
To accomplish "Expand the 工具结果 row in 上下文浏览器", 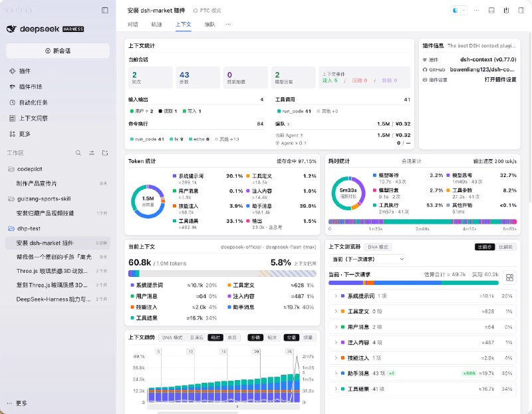I will point(422,389).
